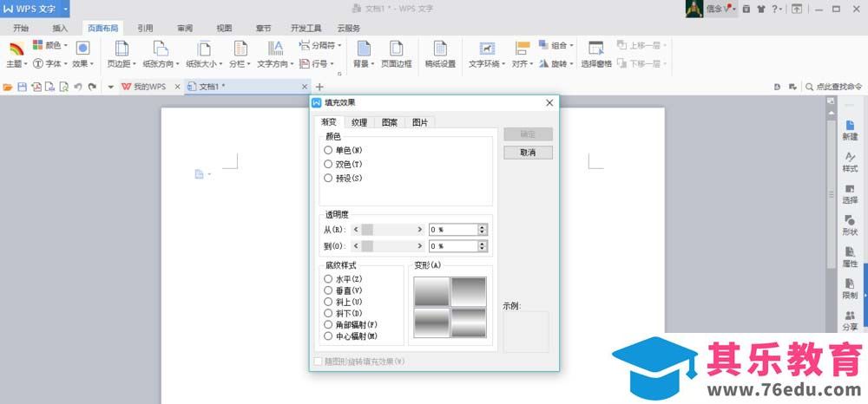868x404 pixels.
Task: Click the 属性 properties sidebar icon
Action: point(850,252)
